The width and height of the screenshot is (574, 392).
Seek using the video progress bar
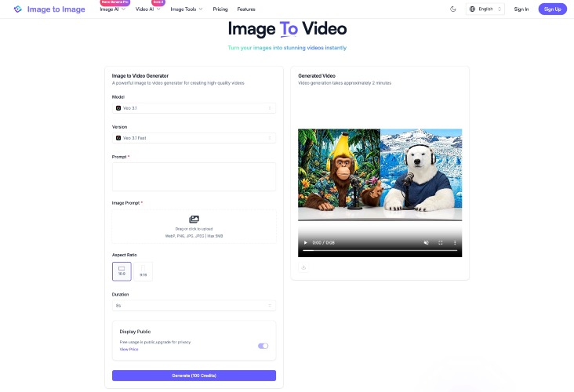click(x=380, y=251)
